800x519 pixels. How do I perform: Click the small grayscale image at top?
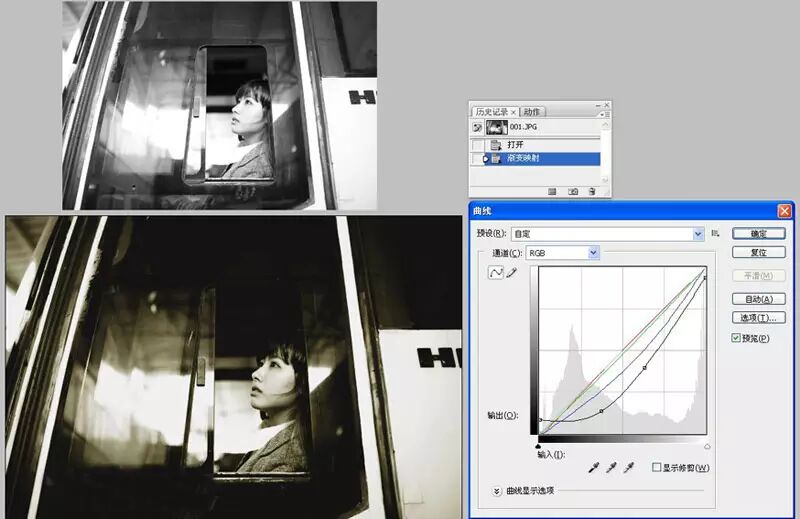(x=219, y=105)
